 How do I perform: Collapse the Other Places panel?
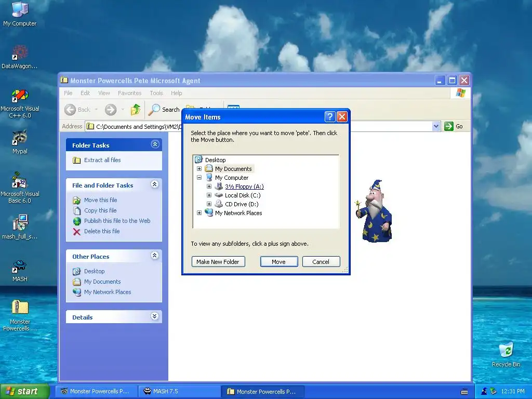(155, 256)
